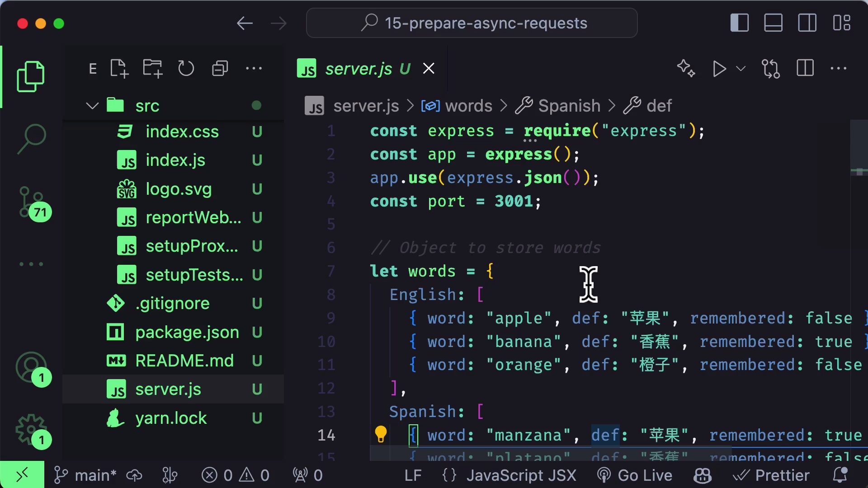Click the words breadcrumb segment
This screenshot has width=868, height=488.
pyautogui.click(x=457, y=106)
